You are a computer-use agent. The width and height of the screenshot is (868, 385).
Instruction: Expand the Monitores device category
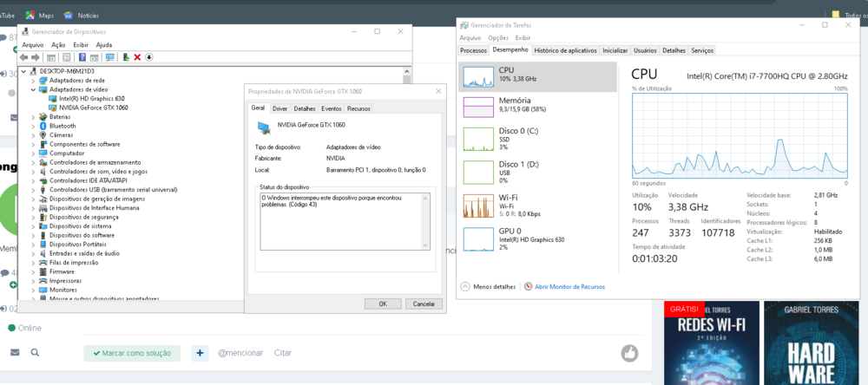coord(34,290)
